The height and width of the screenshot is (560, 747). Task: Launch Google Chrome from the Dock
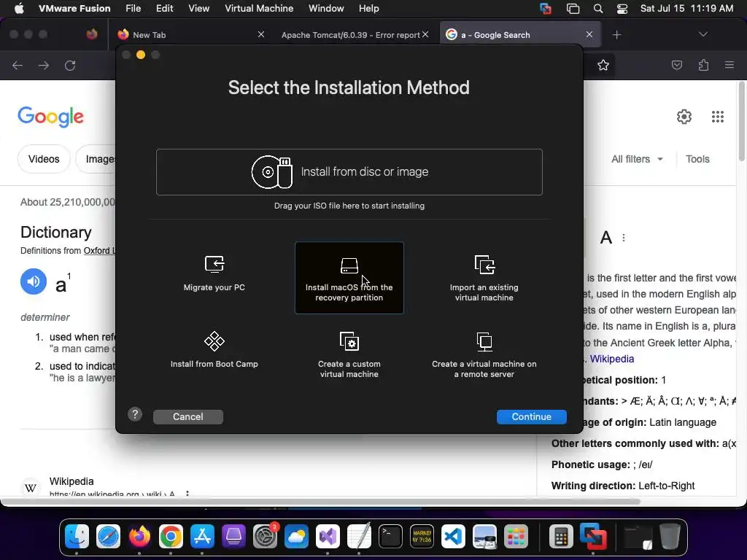point(171,537)
